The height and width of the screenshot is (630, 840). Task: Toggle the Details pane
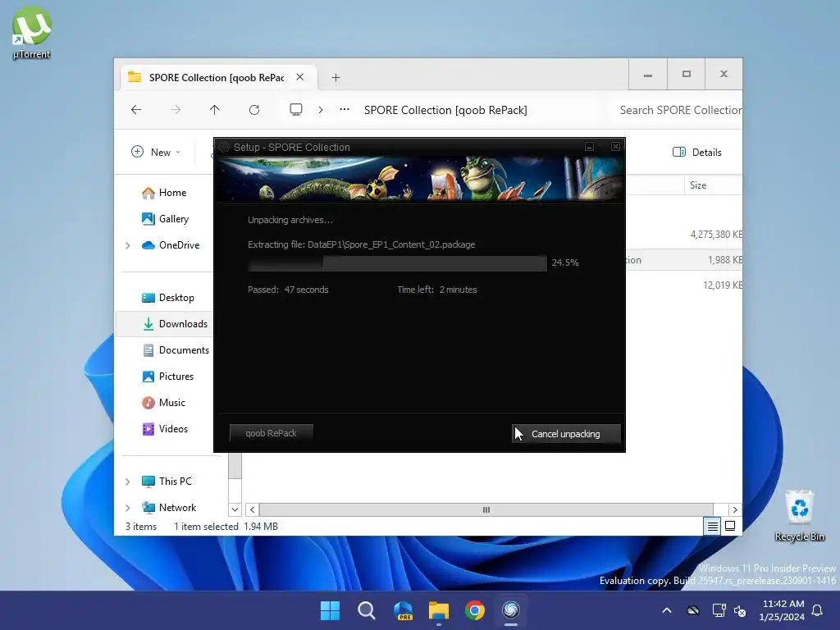[x=697, y=152]
